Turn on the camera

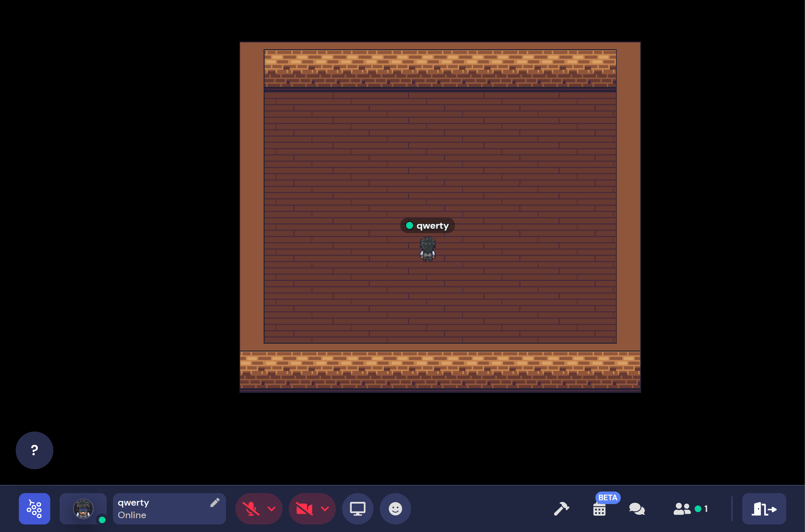coord(304,508)
